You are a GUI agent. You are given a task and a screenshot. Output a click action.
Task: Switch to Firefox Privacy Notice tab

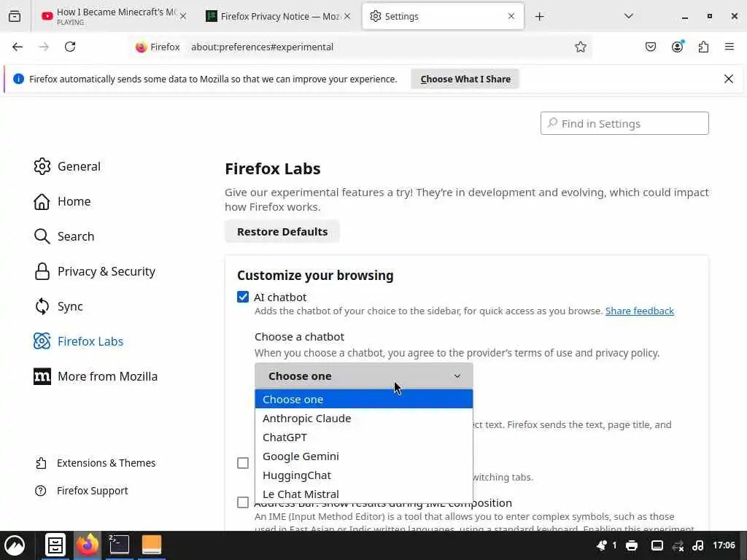279,16
